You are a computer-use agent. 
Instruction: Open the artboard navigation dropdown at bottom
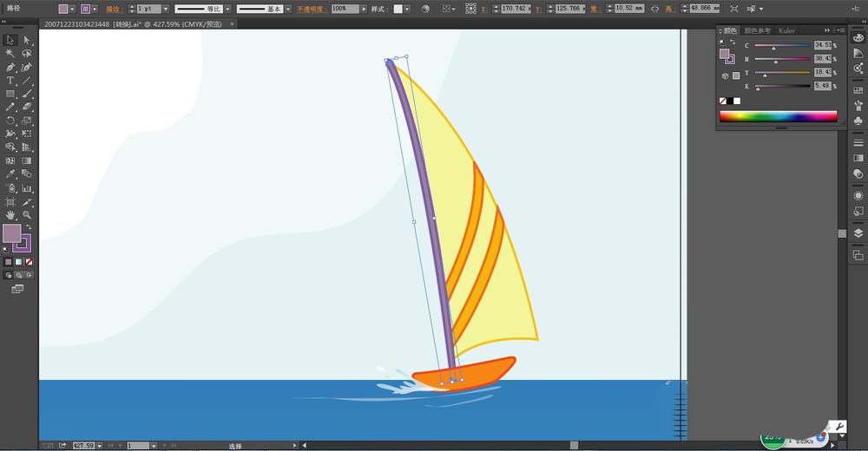[154, 446]
